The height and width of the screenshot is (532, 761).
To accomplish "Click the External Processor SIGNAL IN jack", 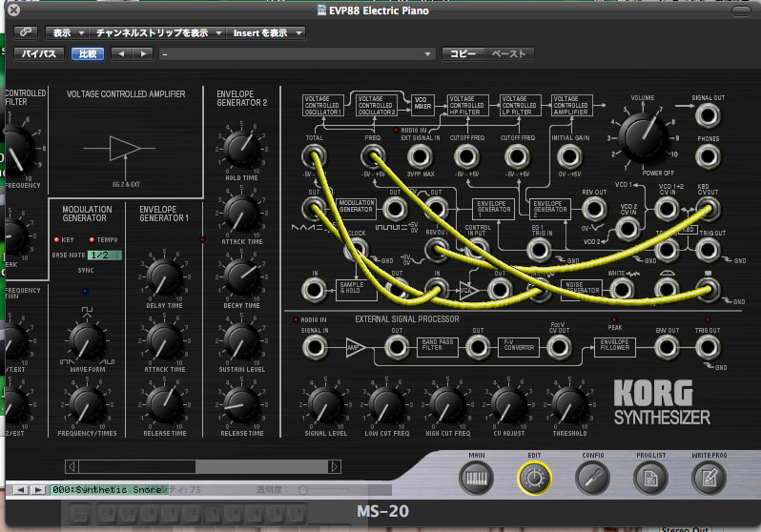I will [315, 347].
